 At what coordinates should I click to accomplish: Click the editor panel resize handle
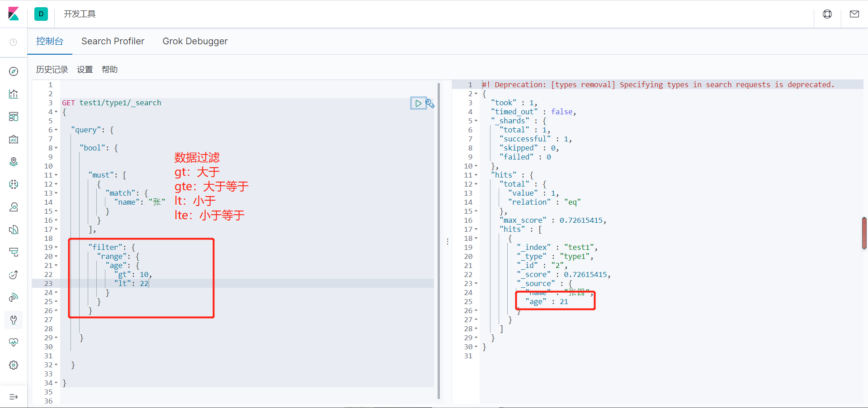point(448,242)
